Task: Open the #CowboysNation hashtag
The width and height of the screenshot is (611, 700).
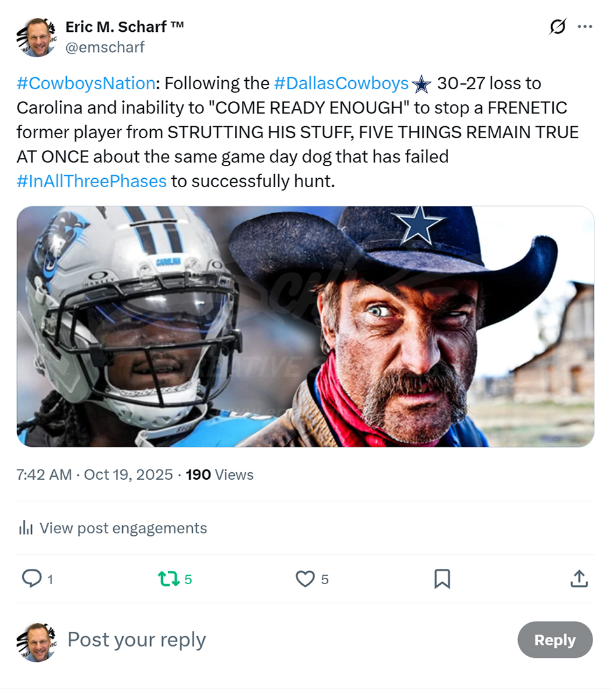Action: pos(86,83)
